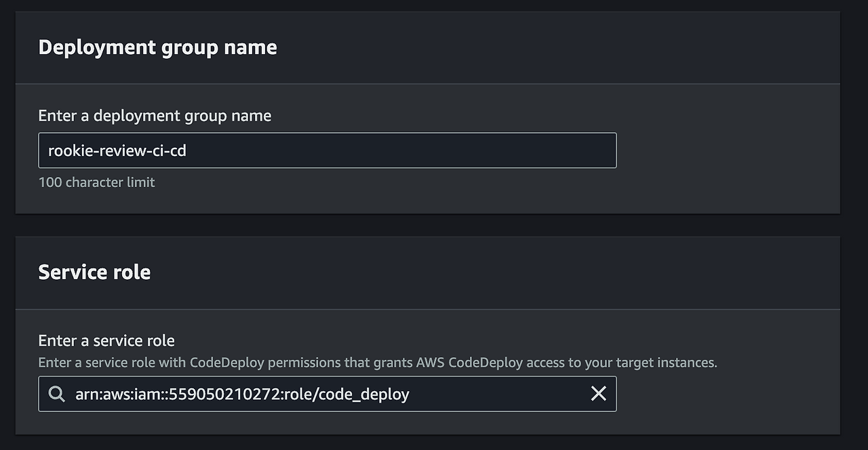Click the Enter a service role label
Image resolution: width=868 pixels, height=450 pixels.
[106, 340]
